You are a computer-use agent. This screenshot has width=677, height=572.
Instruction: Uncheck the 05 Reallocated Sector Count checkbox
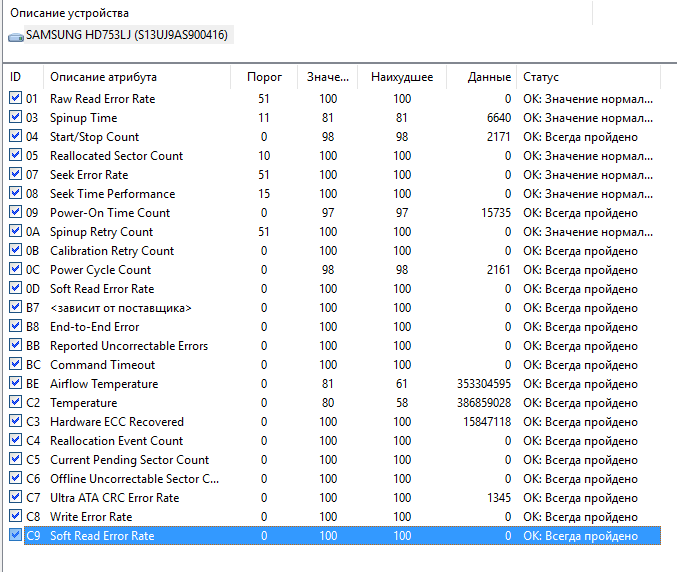15,155
